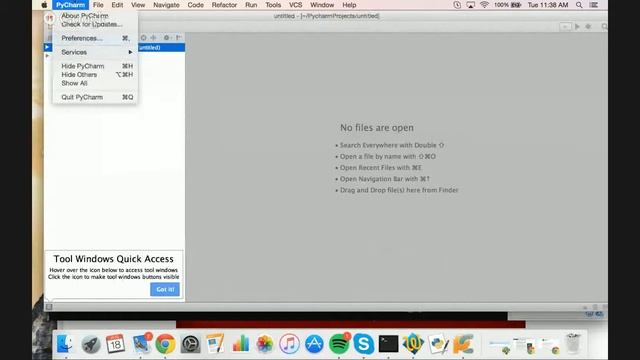Click the Wi-Fi icon in menu bar
The height and width of the screenshot is (360, 640).
[x=484, y=5]
